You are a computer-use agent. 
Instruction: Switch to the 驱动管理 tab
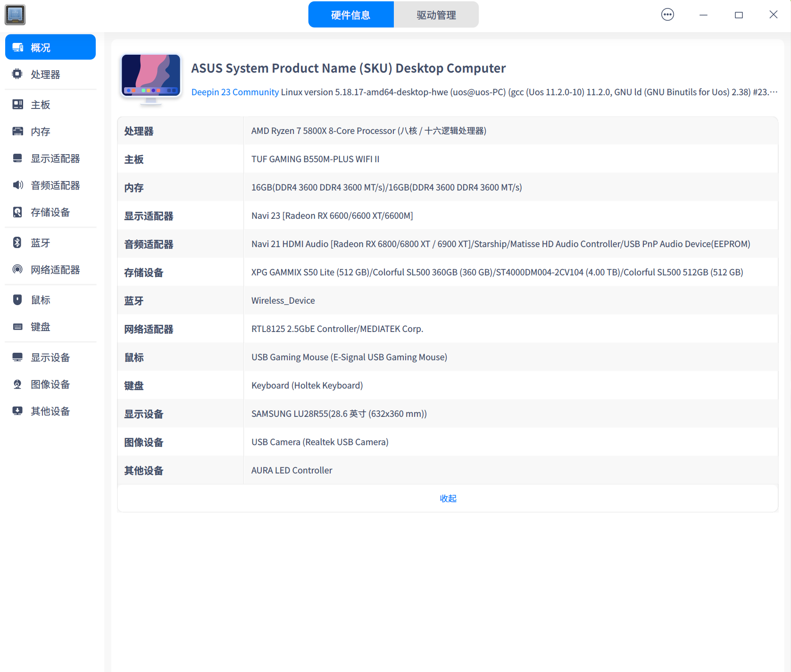pos(436,15)
